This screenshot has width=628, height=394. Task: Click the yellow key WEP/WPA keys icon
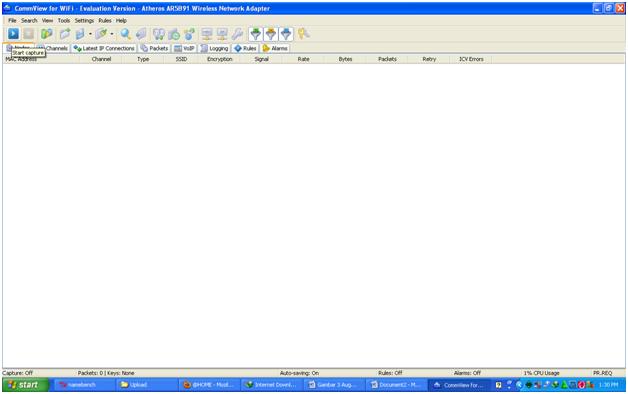[303, 34]
